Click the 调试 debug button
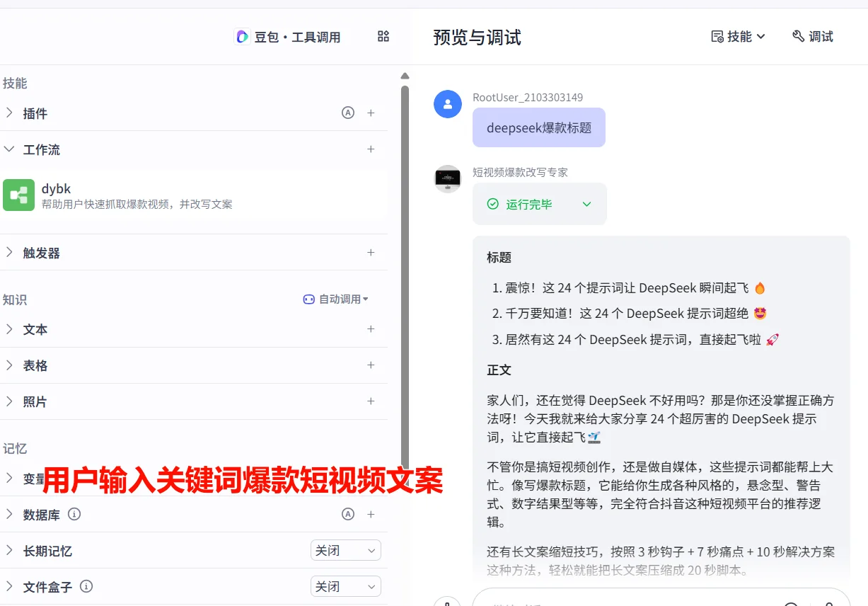868x606 pixels. coord(813,36)
